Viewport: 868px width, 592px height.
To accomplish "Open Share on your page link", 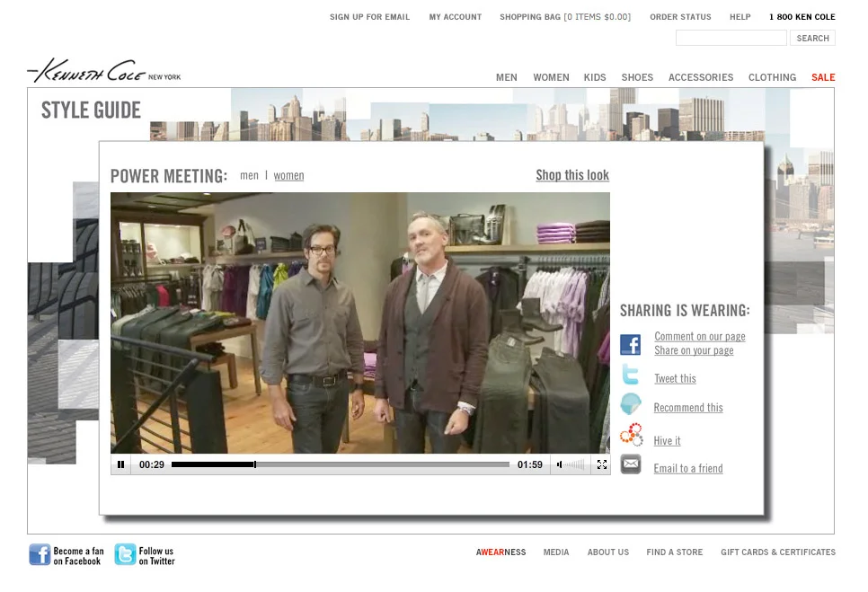I will pyautogui.click(x=694, y=350).
